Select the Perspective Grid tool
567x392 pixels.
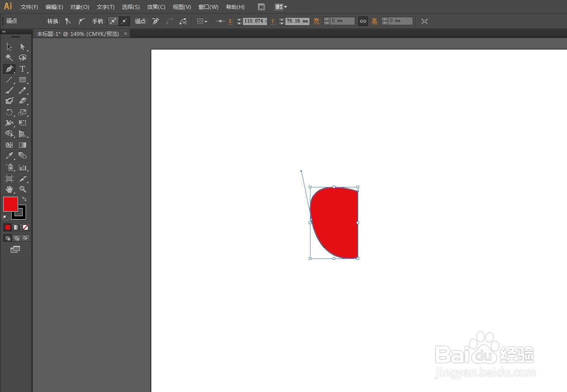click(23, 133)
